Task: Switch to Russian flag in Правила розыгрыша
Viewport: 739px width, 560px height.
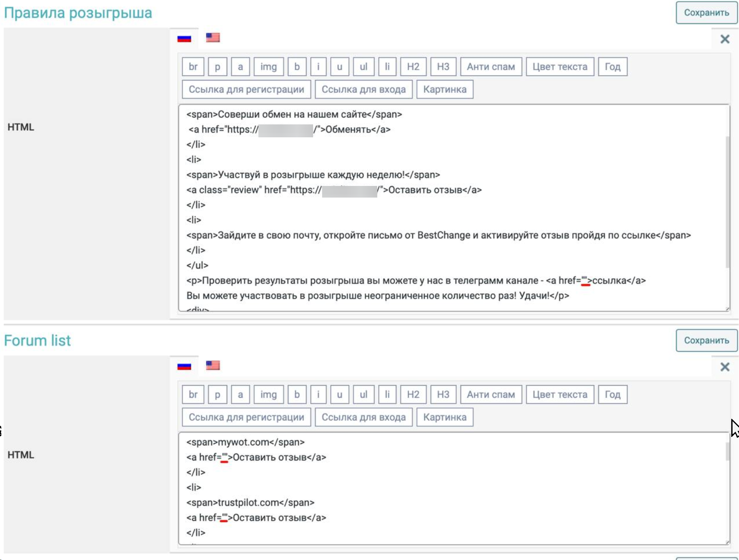Action: pos(184,38)
